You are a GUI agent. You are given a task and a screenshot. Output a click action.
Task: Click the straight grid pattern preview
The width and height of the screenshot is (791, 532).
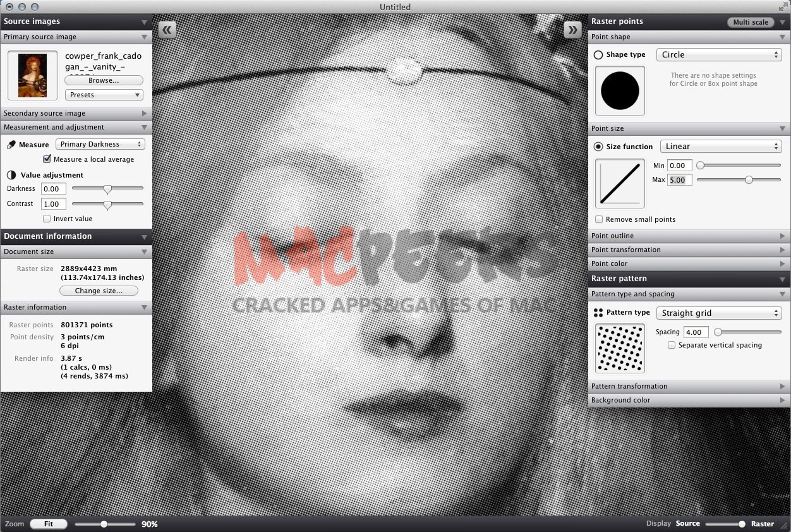[620, 348]
